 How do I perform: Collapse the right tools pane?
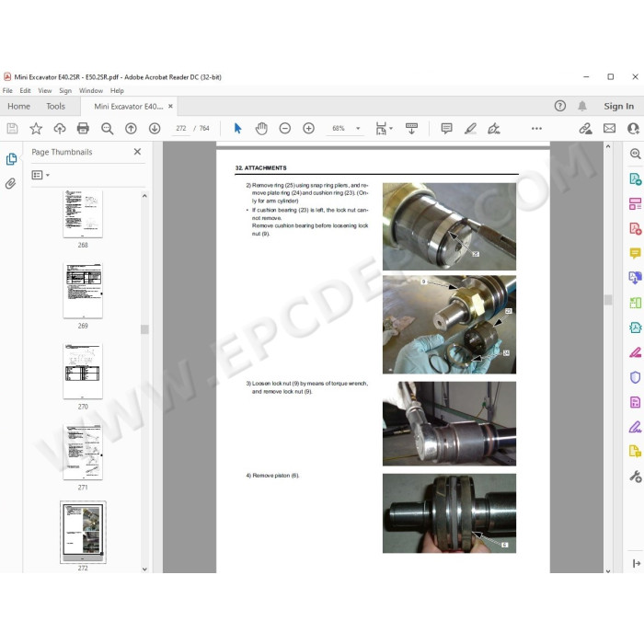point(637,563)
